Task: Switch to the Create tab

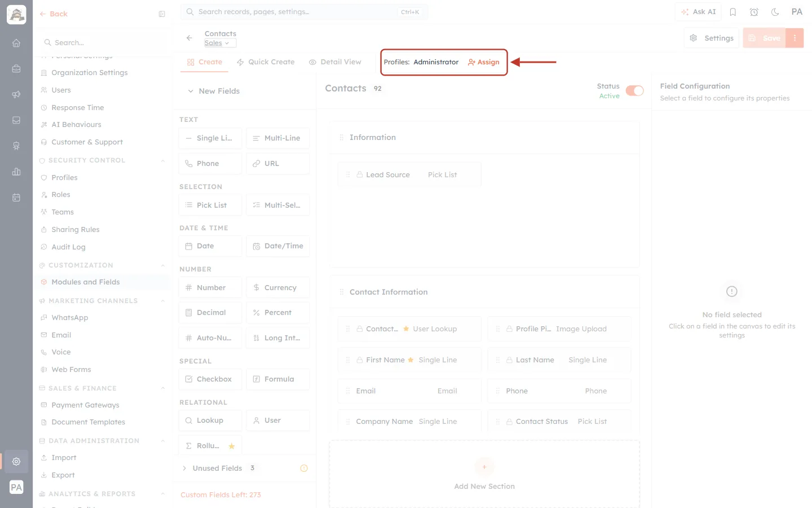Action: point(205,62)
